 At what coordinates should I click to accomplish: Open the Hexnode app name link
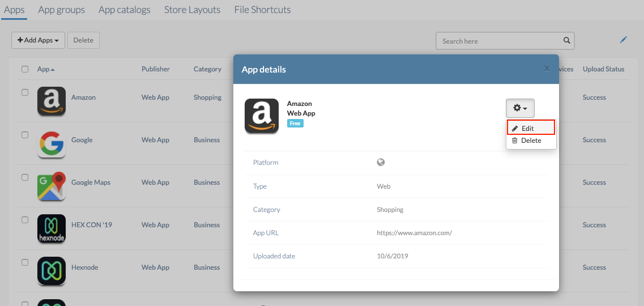(x=84, y=267)
